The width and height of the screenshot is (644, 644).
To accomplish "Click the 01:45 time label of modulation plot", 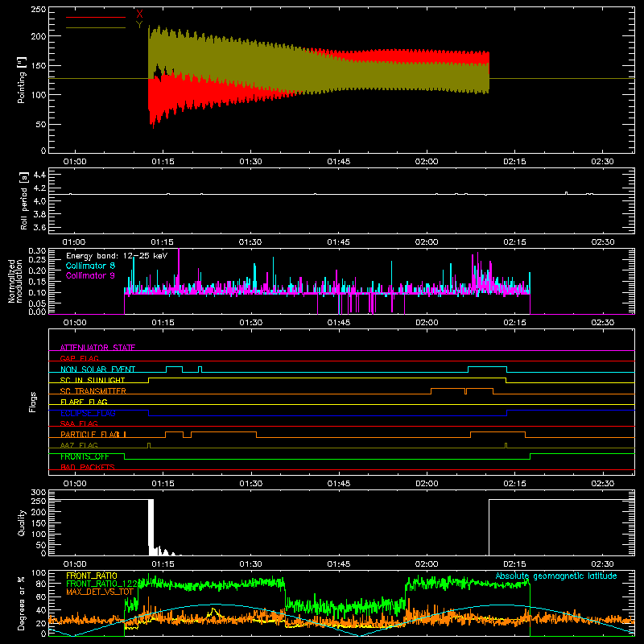I will 338,323.
